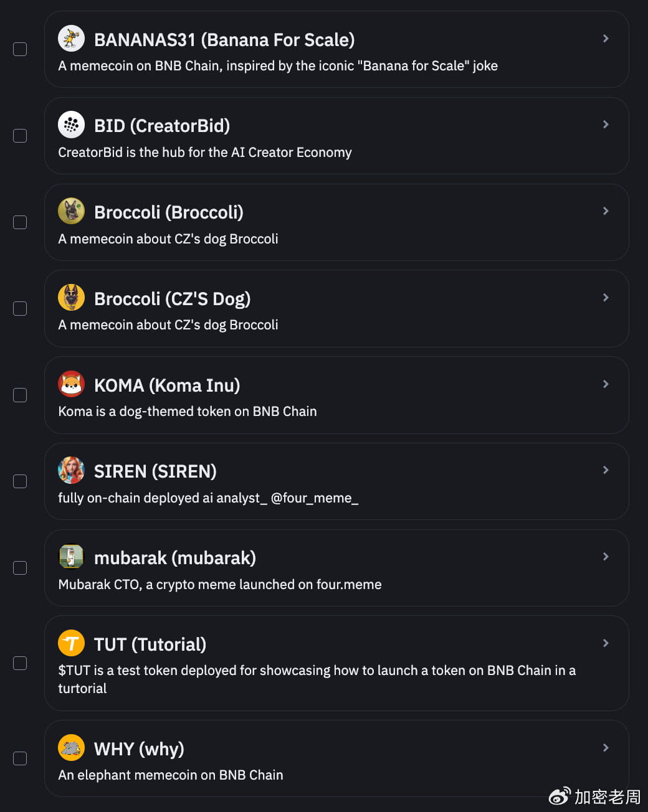
Task: Expand the mubarak row using its chevron
Action: click(605, 557)
